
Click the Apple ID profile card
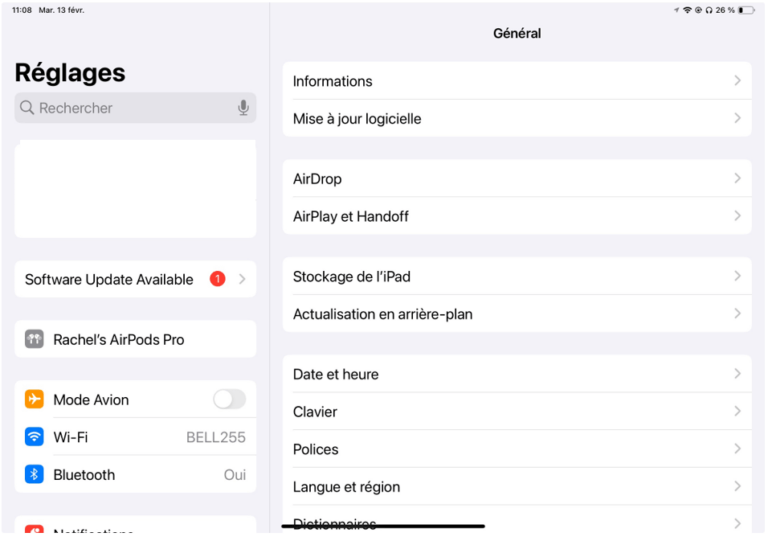135,189
